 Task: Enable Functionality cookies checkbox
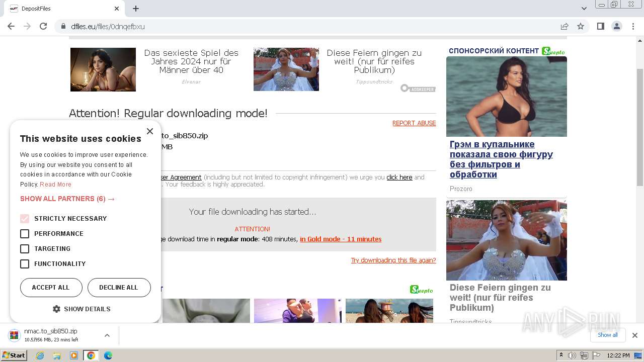click(25, 264)
